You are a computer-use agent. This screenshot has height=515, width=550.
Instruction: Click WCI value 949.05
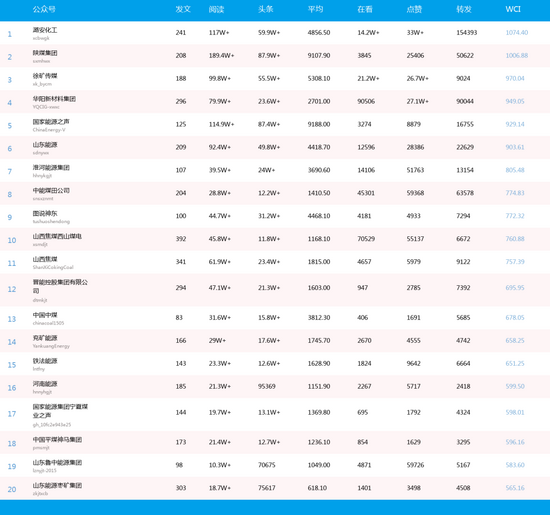pos(515,101)
